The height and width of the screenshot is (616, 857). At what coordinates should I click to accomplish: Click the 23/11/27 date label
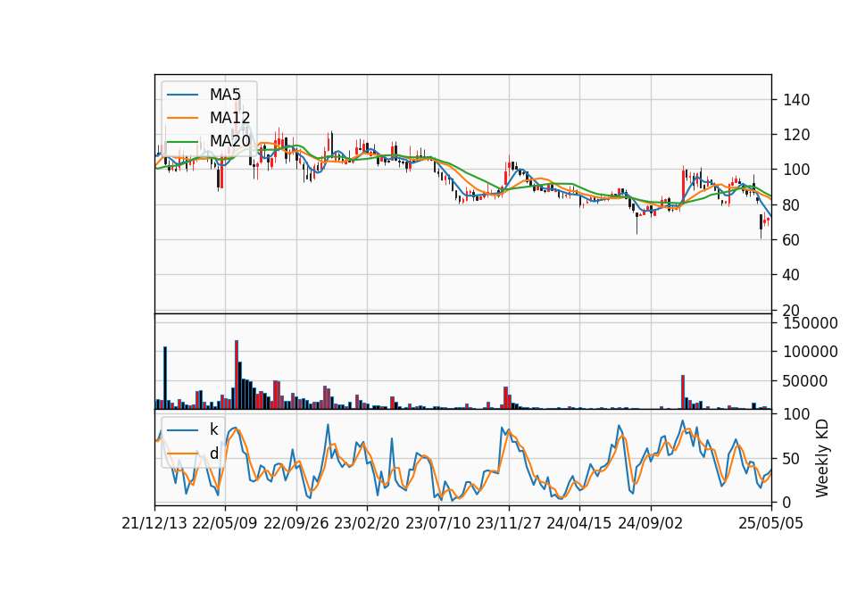pos(509,523)
